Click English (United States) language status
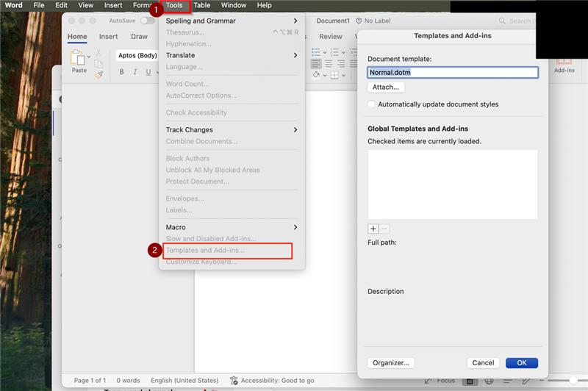Image resolution: width=588 pixels, height=391 pixels. [184, 381]
